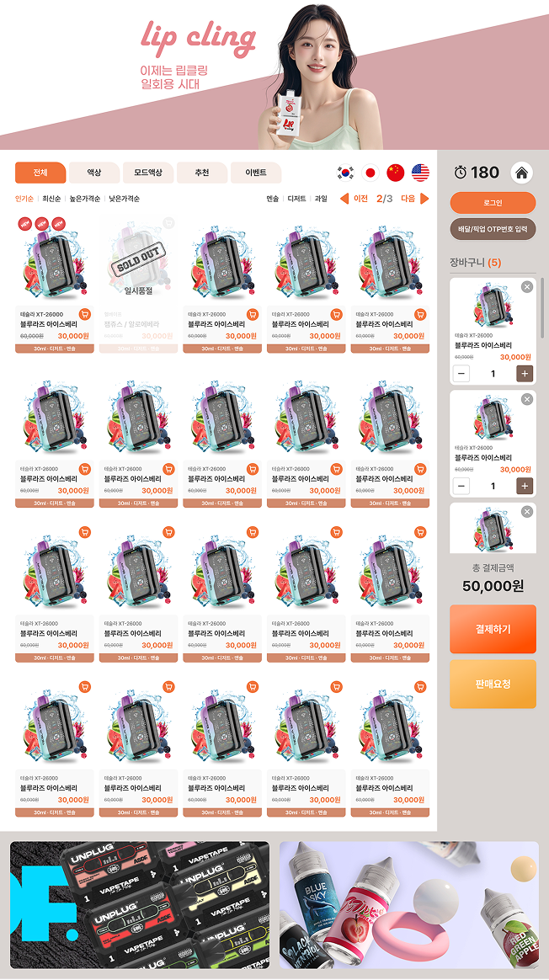Image resolution: width=549 pixels, height=980 pixels.
Task: Click the orange 로그인 button
Action: click(493, 203)
